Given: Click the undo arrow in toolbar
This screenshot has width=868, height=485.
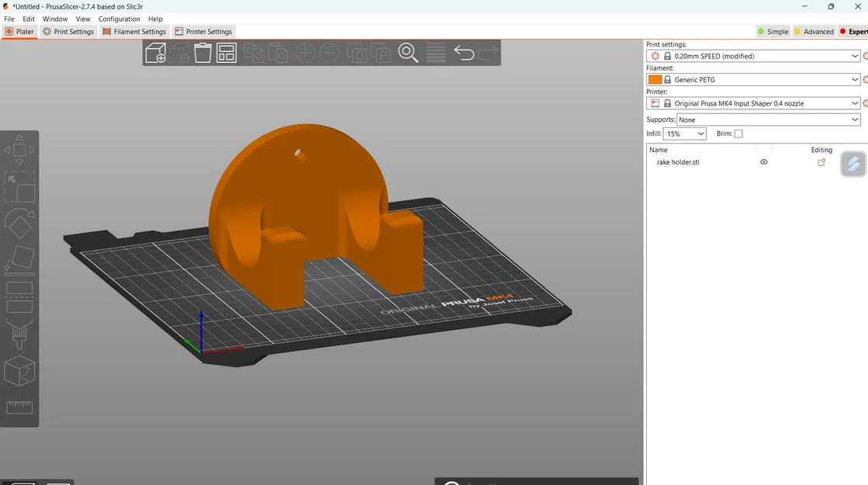Looking at the screenshot, I should click(464, 54).
